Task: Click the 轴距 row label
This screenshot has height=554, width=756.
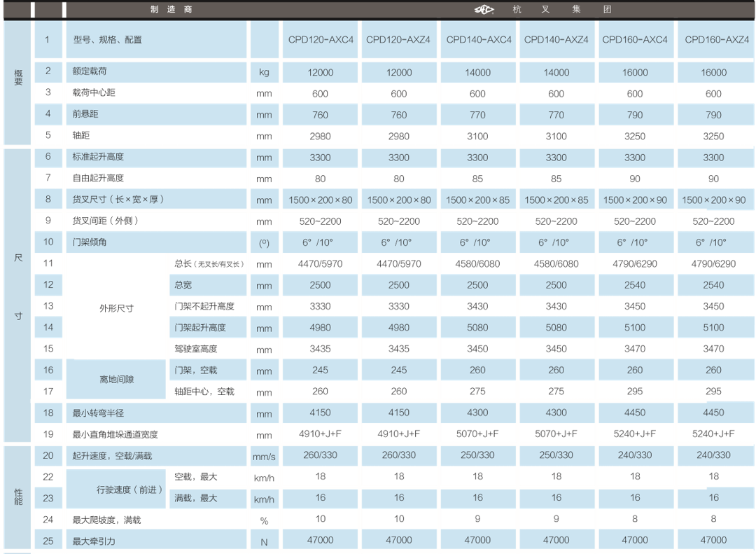Action: coord(82,135)
